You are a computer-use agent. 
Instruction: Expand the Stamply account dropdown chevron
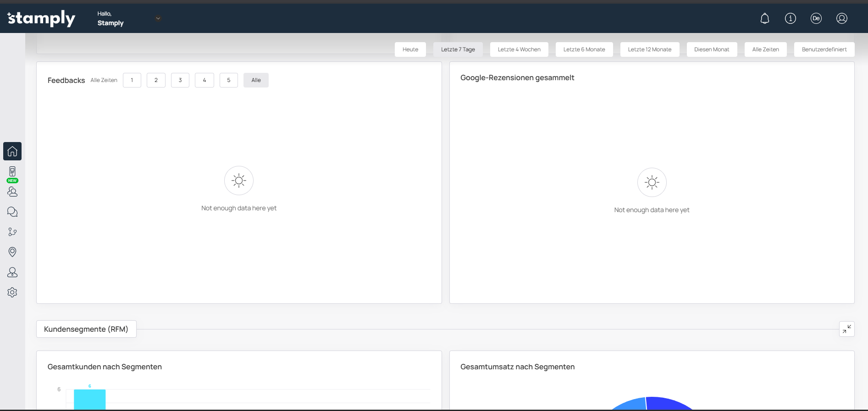tap(158, 19)
